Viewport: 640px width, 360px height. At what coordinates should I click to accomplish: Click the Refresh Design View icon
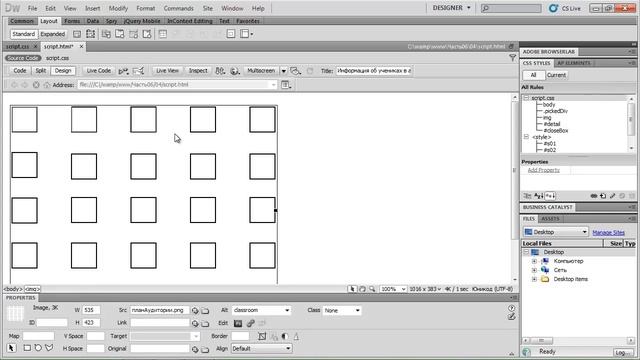310,71
